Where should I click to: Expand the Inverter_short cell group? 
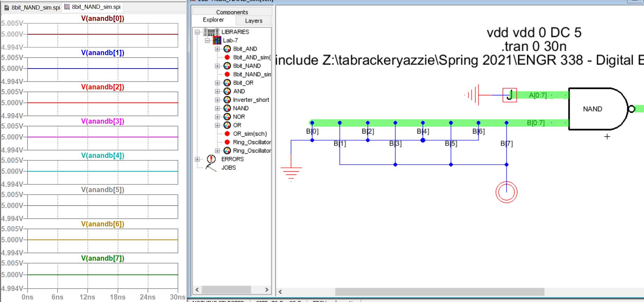[x=217, y=100]
